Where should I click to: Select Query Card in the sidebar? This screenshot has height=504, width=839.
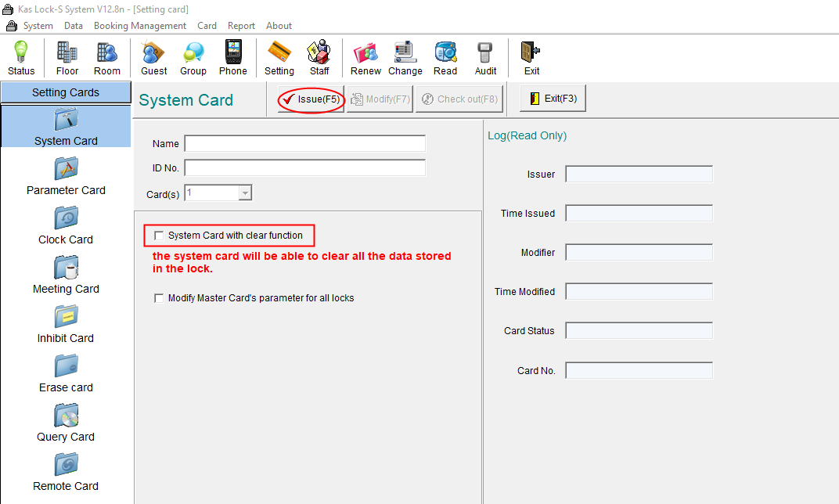66,422
